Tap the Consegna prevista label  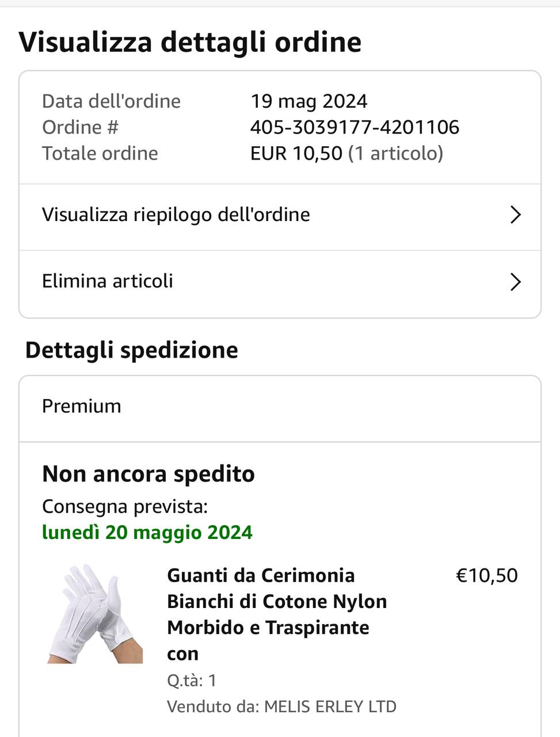[125, 507]
